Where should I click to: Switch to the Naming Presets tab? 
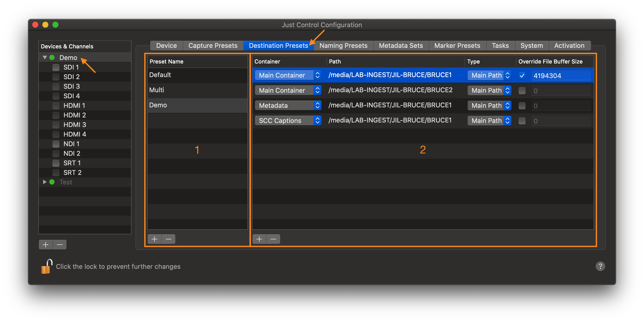coord(343,46)
